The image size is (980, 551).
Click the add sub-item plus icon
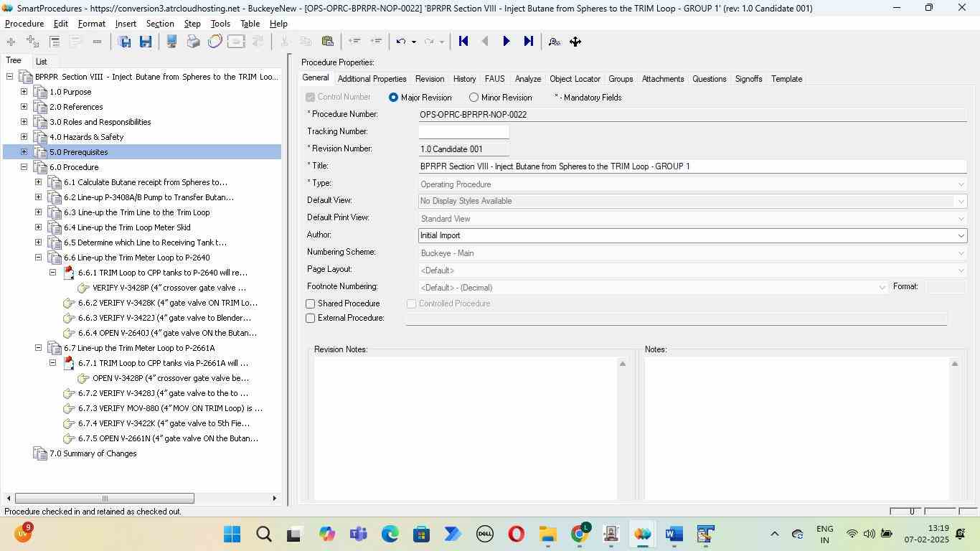pyautogui.click(x=32, y=42)
